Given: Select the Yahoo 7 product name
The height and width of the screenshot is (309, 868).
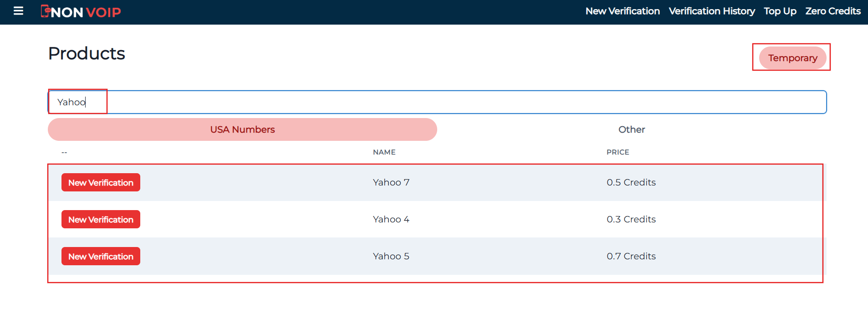Looking at the screenshot, I should point(391,182).
